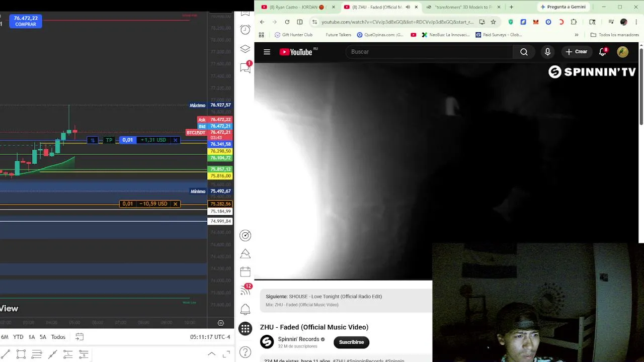
Task: Open the object tree layers icon
Action: (x=245, y=49)
